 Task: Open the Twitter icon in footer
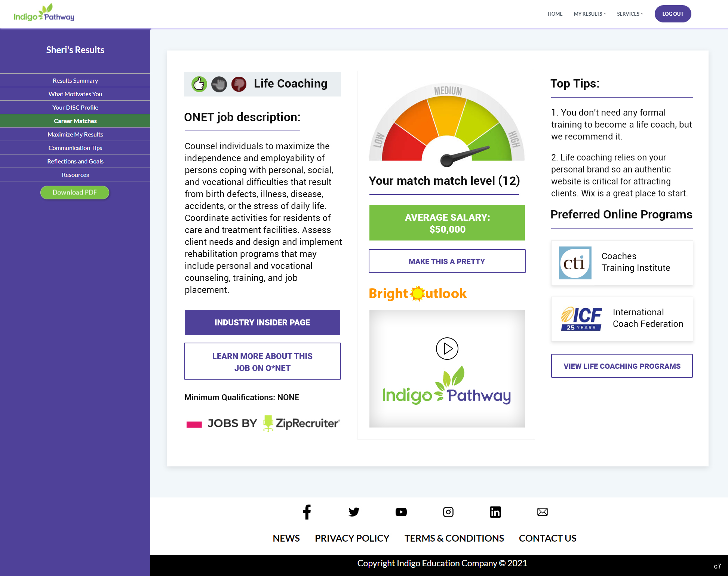[x=354, y=512]
